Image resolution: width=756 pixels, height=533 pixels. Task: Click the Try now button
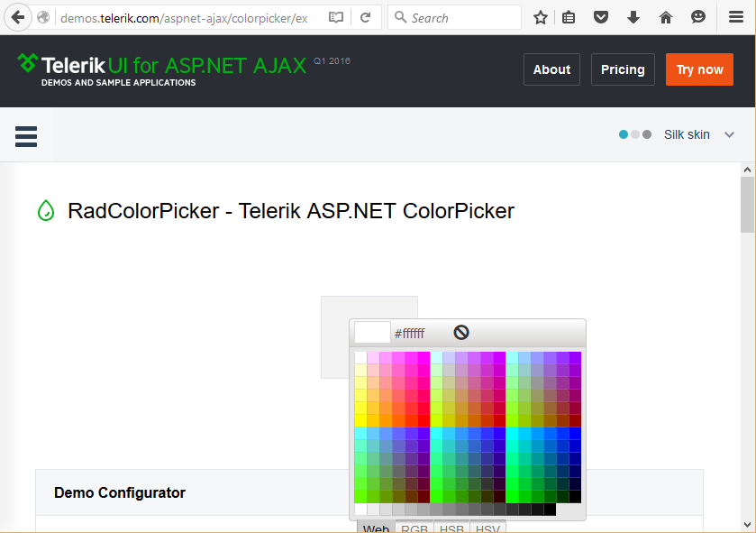coord(699,69)
